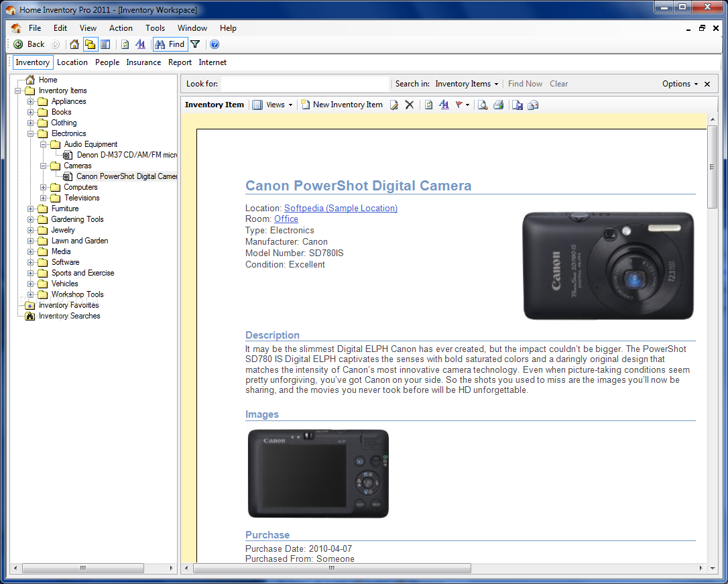Select Denon D-M37 item in tree
Image resolution: width=728 pixels, height=584 pixels.
(126, 155)
